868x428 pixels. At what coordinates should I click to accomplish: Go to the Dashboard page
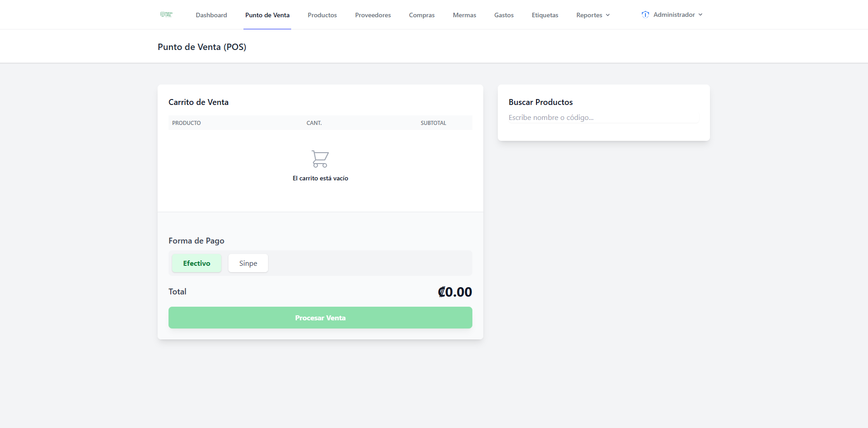click(x=211, y=15)
